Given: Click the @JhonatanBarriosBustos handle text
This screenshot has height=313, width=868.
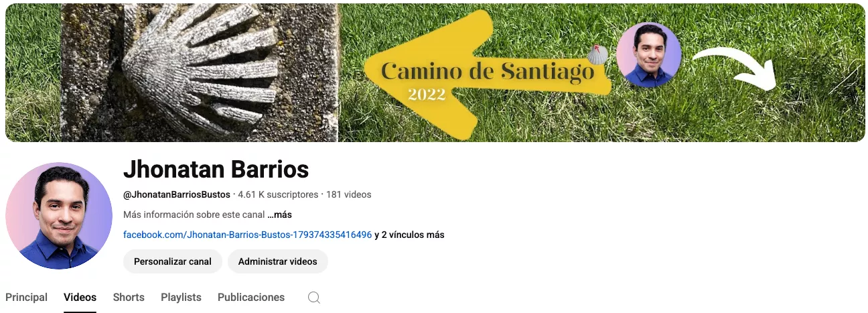Looking at the screenshot, I should tap(177, 194).
